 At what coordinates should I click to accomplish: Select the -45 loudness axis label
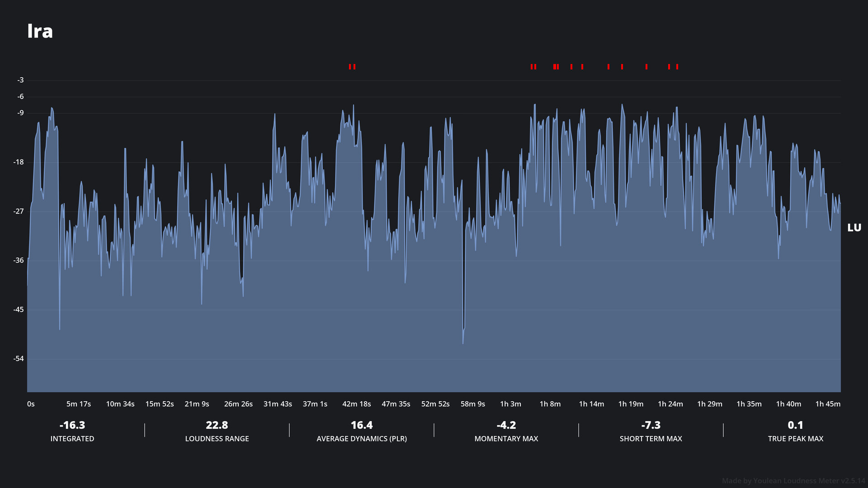pos(19,310)
